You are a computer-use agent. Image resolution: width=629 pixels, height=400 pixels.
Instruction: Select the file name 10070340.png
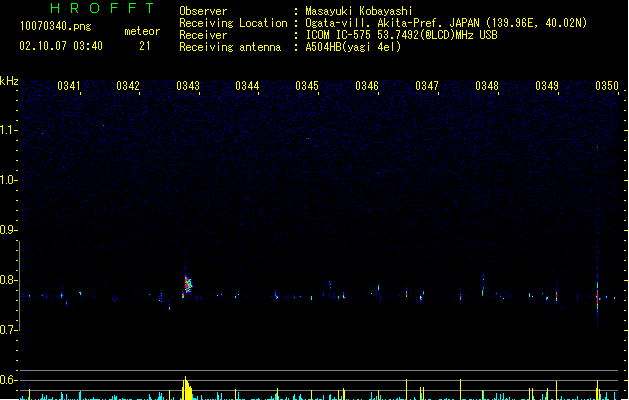(55, 26)
